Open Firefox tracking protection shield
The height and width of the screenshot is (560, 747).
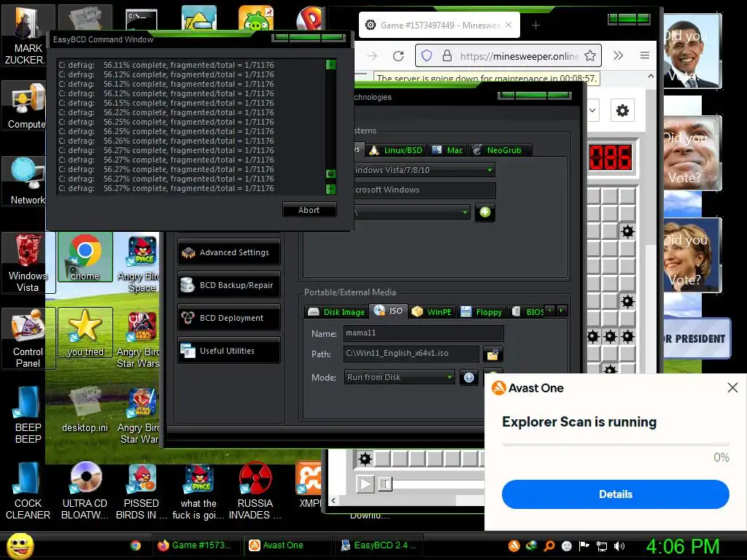427,55
